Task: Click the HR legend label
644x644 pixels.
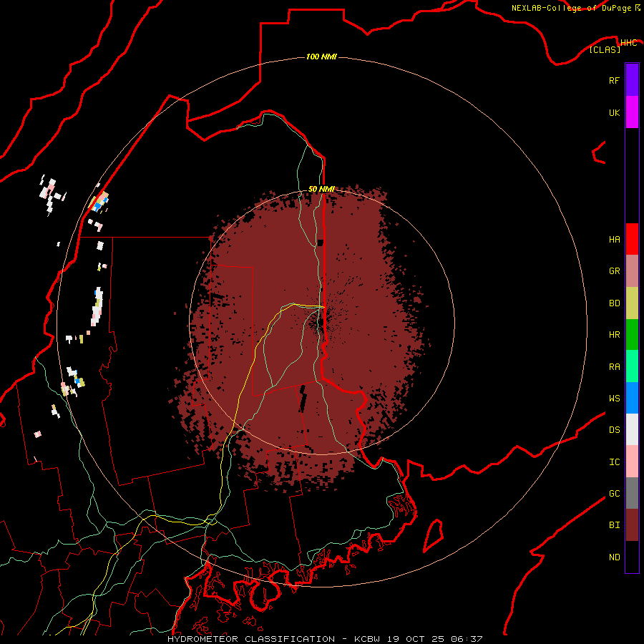Action: point(614,335)
